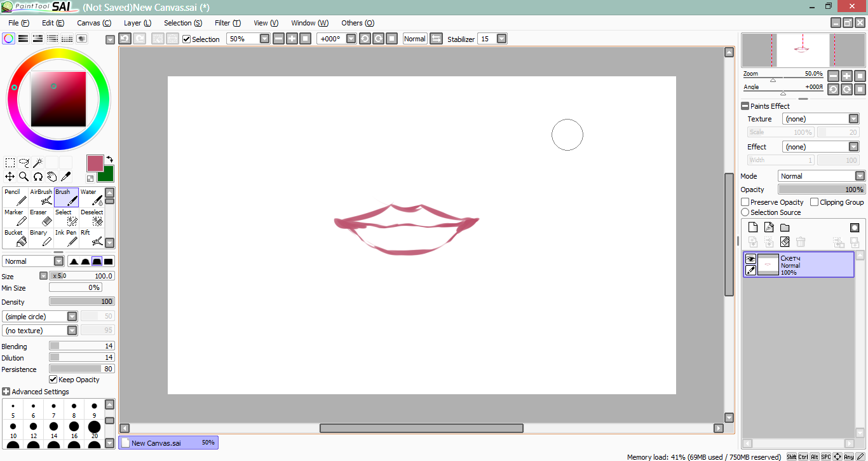
Task: Hide the Скетч layer with eye icon
Action: 750,259
